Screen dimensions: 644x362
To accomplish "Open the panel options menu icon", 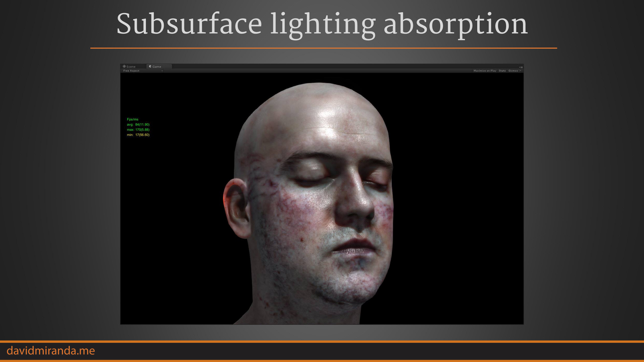I will [x=521, y=67].
